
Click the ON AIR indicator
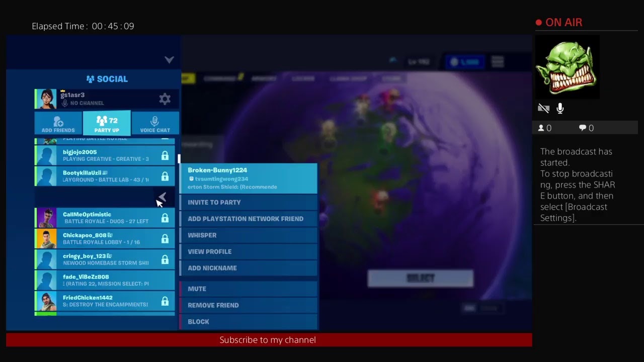click(x=559, y=23)
